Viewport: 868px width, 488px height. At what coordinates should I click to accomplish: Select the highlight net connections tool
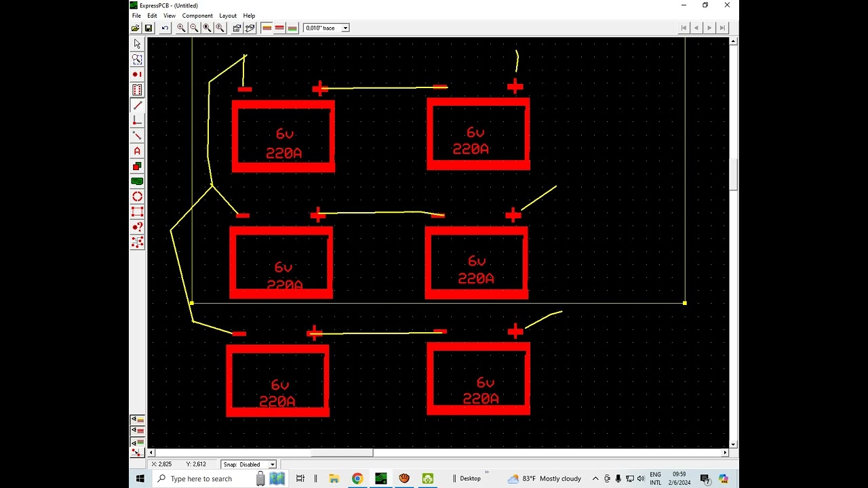[x=137, y=243]
